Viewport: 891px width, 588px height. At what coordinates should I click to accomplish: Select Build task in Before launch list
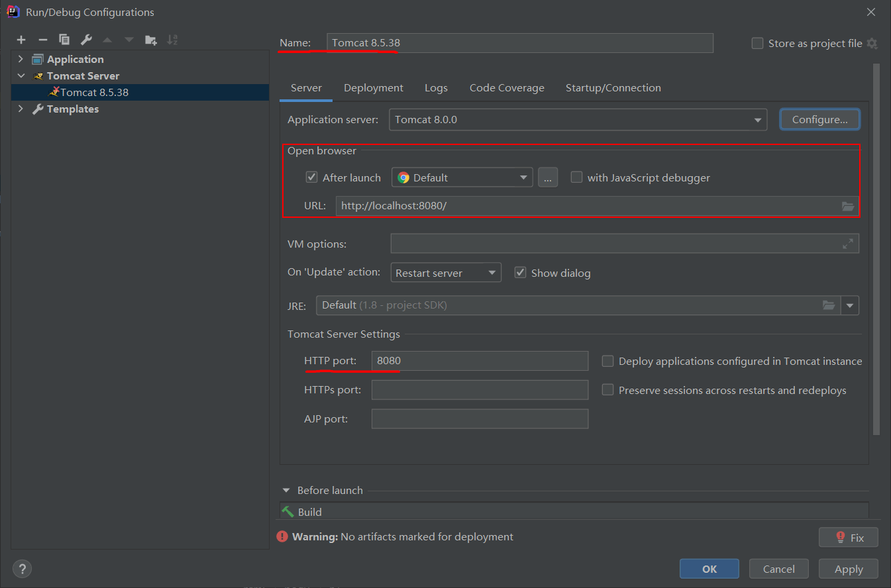tap(574, 512)
